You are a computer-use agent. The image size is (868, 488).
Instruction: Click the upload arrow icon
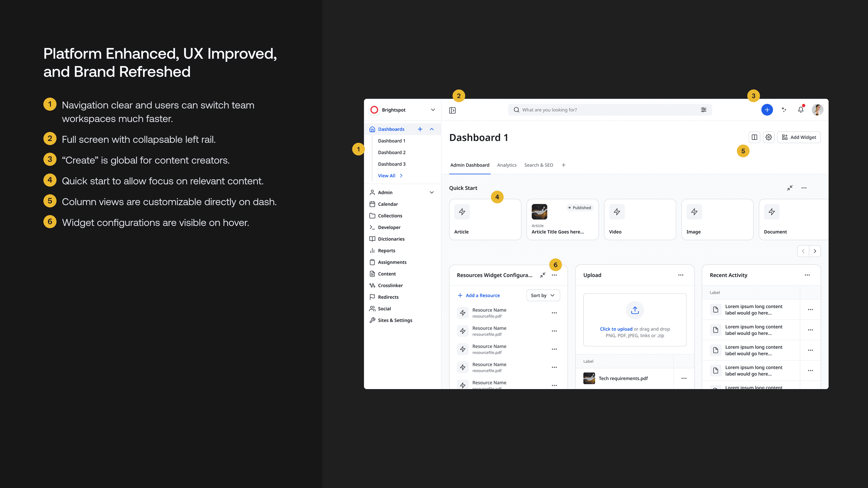[x=635, y=310]
